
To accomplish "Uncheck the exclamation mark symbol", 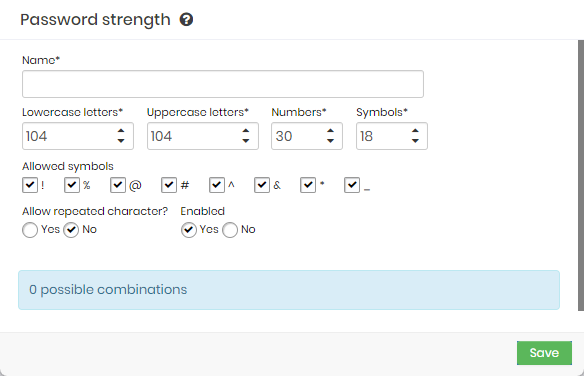I will [30, 185].
